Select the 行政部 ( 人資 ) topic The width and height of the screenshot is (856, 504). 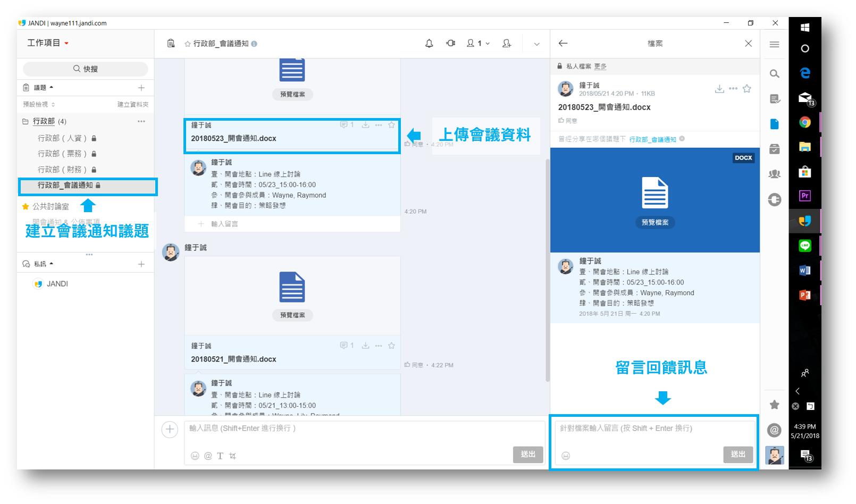click(x=86, y=138)
